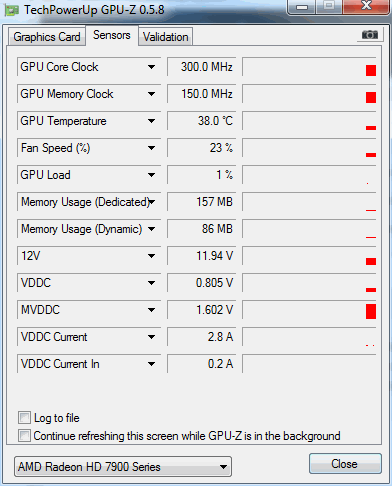
Task: Click the GPU-Z app icon in title bar
Action: pyautogui.click(x=11, y=10)
